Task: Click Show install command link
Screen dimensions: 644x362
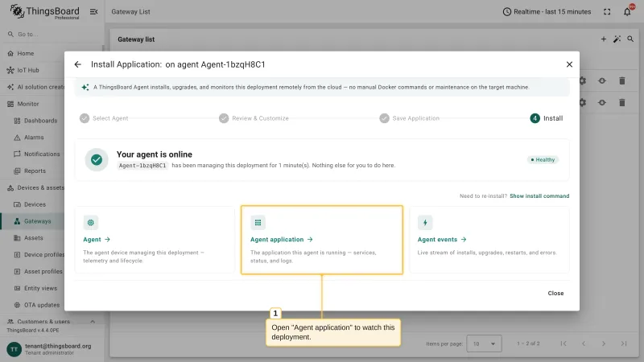Action: pyautogui.click(x=539, y=195)
